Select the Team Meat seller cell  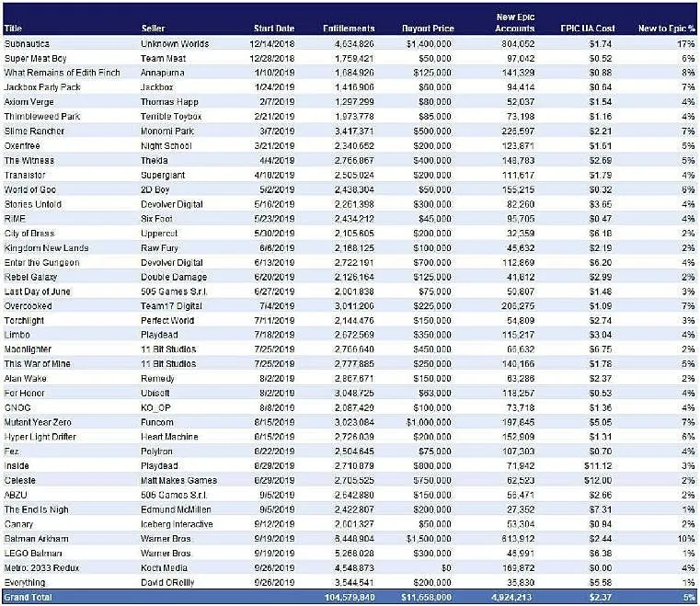tap(163, 59)
